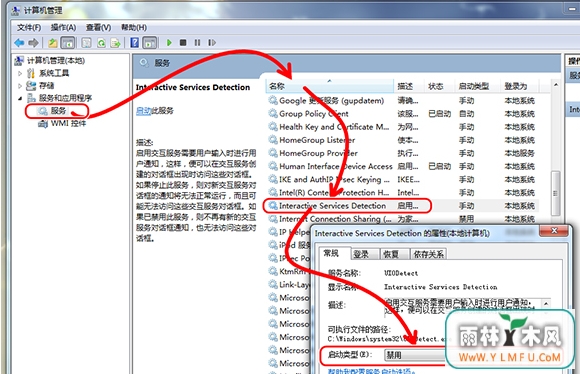Toggle the Show/Hide console tree icon
The height and width of the screenshot is (374, 580).
coord(68,43)
